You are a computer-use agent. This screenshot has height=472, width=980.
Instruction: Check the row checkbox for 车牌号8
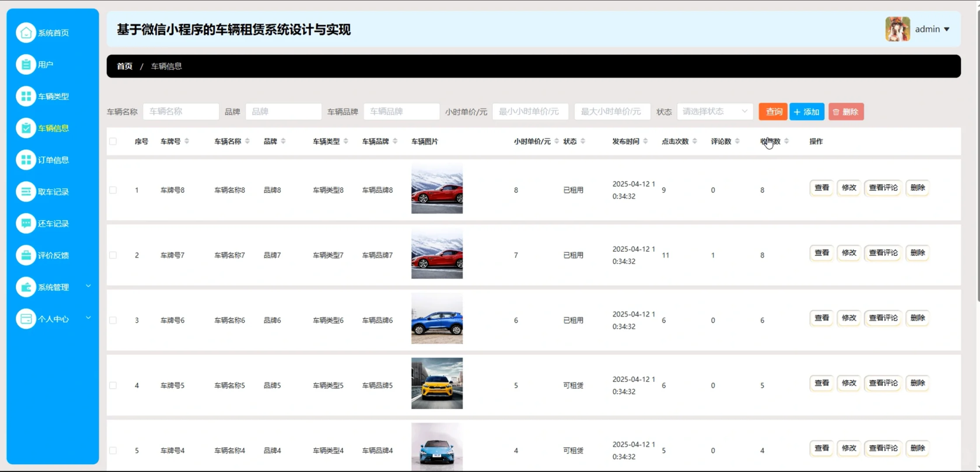113,190
